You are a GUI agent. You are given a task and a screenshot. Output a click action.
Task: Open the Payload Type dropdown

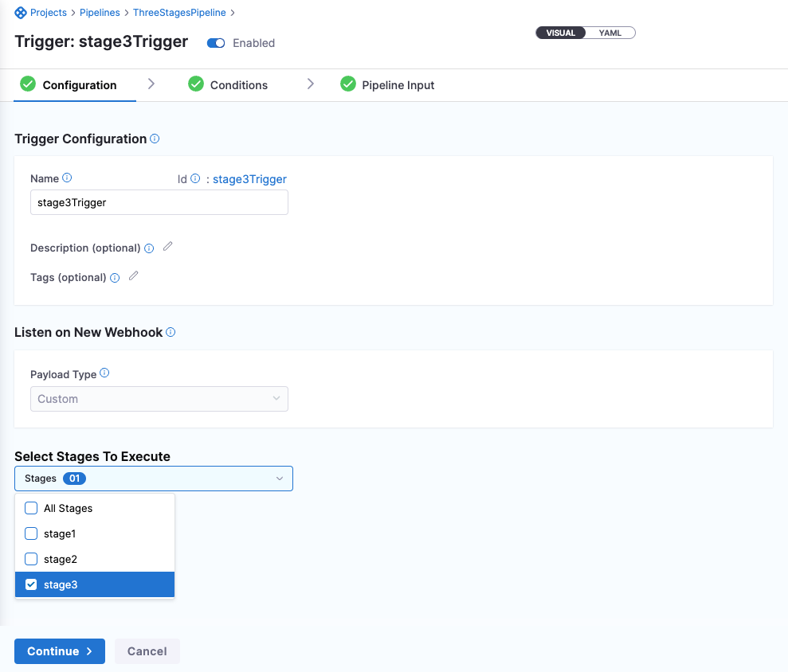tap(159, 399)
